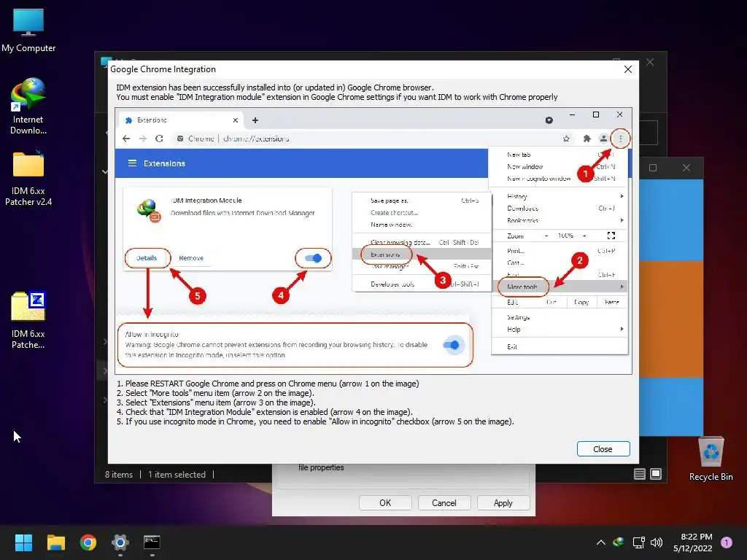This screenshot has width=747, height=560.
Task: Open the Settings gear on the taskbar
Action: tap(120, 542)
